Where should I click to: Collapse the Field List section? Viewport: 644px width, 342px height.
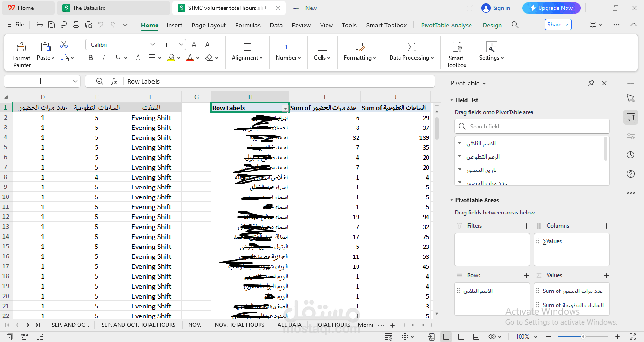(451, 100)
